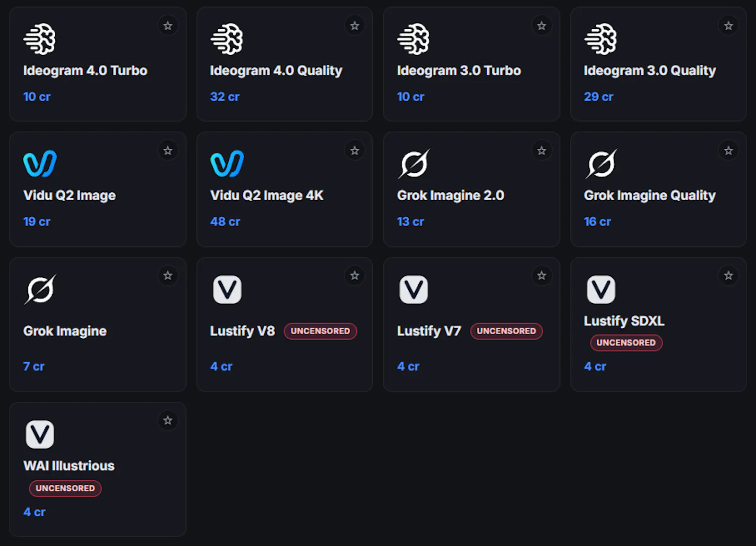Click star icon on Grok Imagine Quality
Viewport: 756px width, 546px height.
(x=729, y=151)
